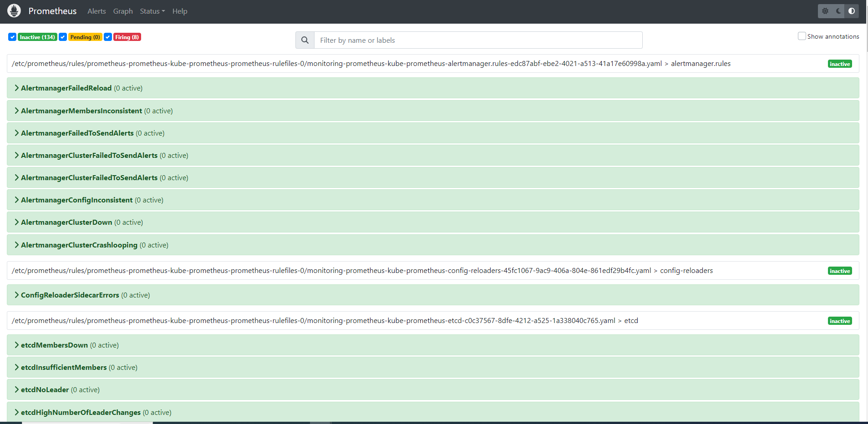
Task: Click the green Inactive (134) badge
Action: [37, 37]
